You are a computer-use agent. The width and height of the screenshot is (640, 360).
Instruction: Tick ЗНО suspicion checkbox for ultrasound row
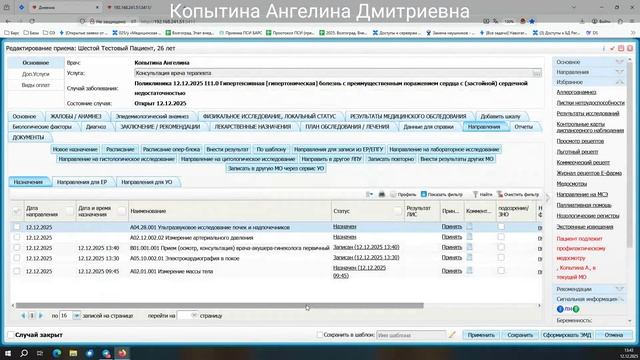[501, 226]
